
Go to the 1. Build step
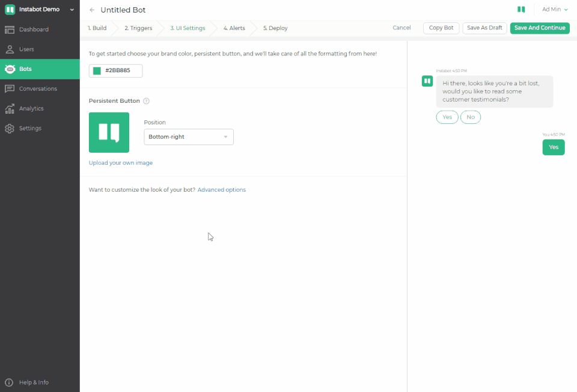coord(97,28)
